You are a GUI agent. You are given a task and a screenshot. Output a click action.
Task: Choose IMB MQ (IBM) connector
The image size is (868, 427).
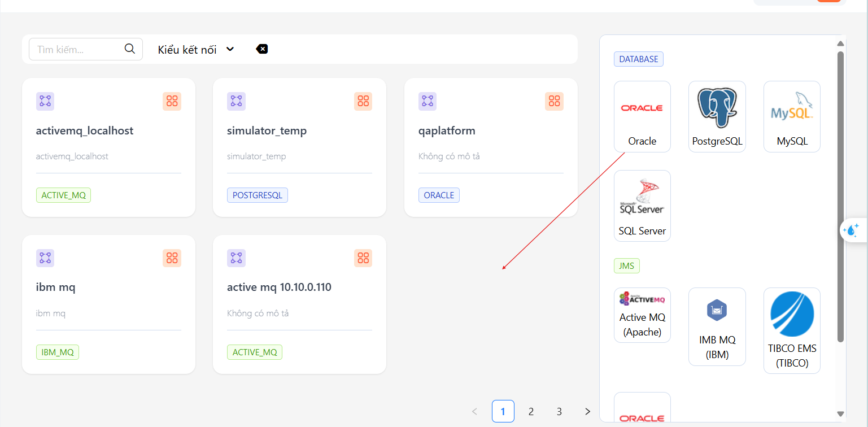tap(717, 326)
